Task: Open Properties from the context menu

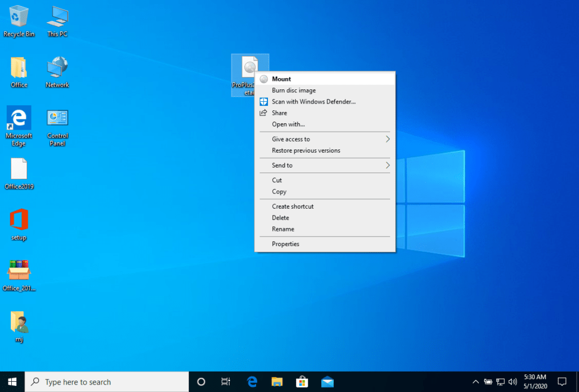Action: click(286, 244)
